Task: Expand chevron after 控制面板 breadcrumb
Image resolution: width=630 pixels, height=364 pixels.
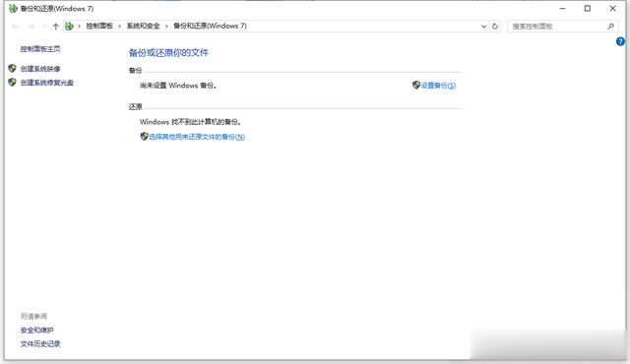Action: (119, 27)
